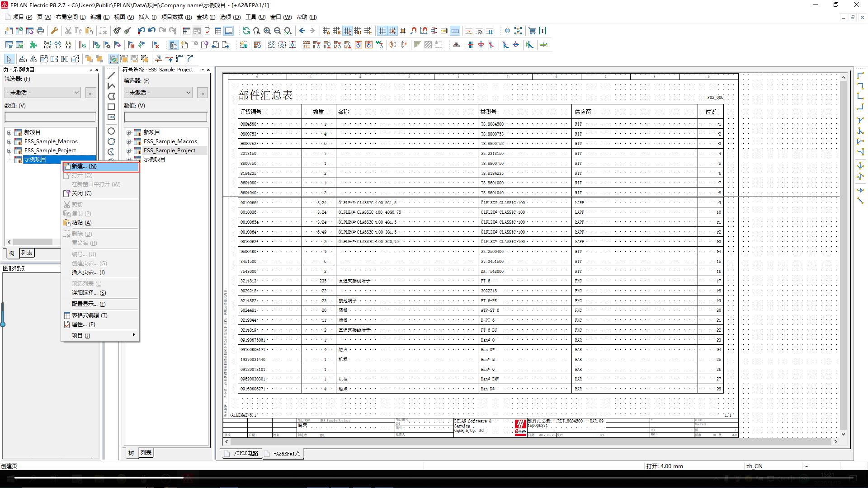Click the zoom in magnifier icon
The height and width of the screenshot is (488, 868).
(267, 31)
